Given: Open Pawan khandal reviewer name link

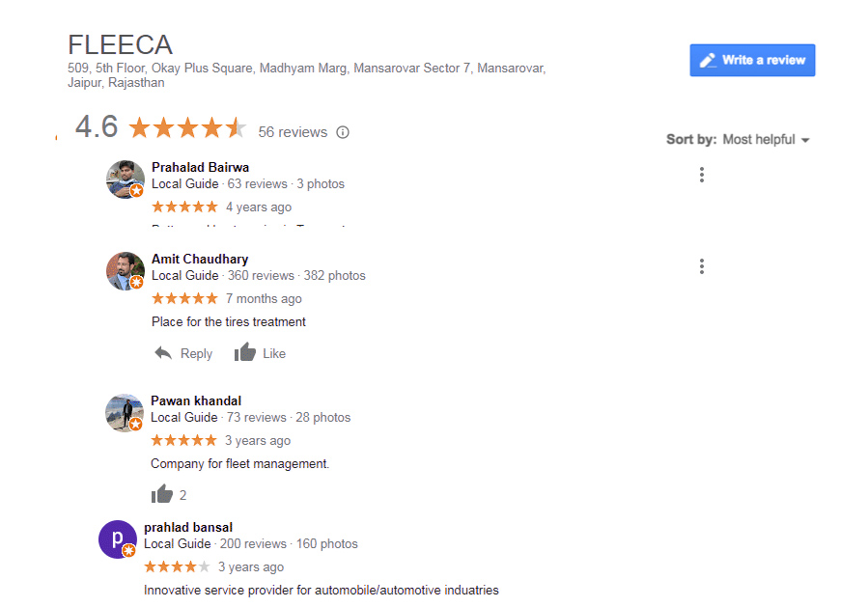Looking at the screenshot, I should pos(196,400).
